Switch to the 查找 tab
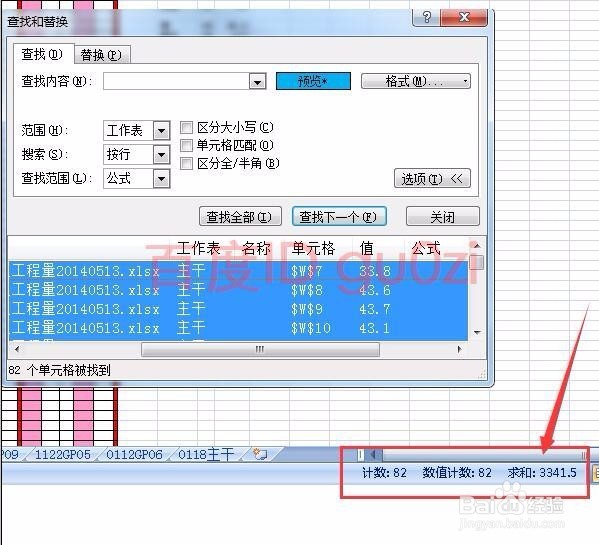This screenshot has height=545, width=599. pyautogui.click(x=42, y=54)
